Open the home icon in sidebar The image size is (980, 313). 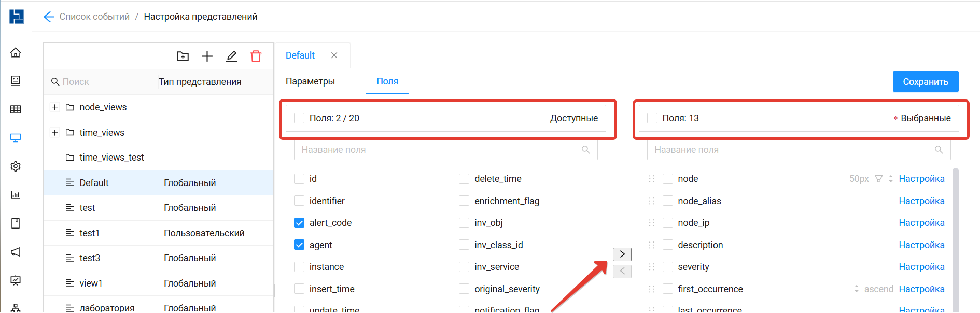pos(16,52)
